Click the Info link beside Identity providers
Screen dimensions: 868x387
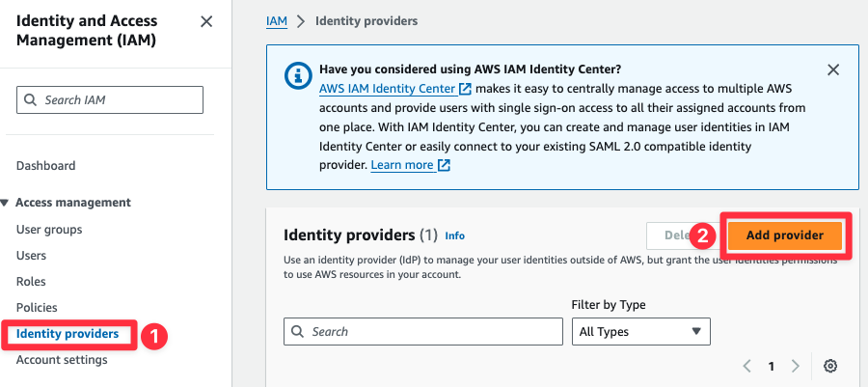pos(455,235)
